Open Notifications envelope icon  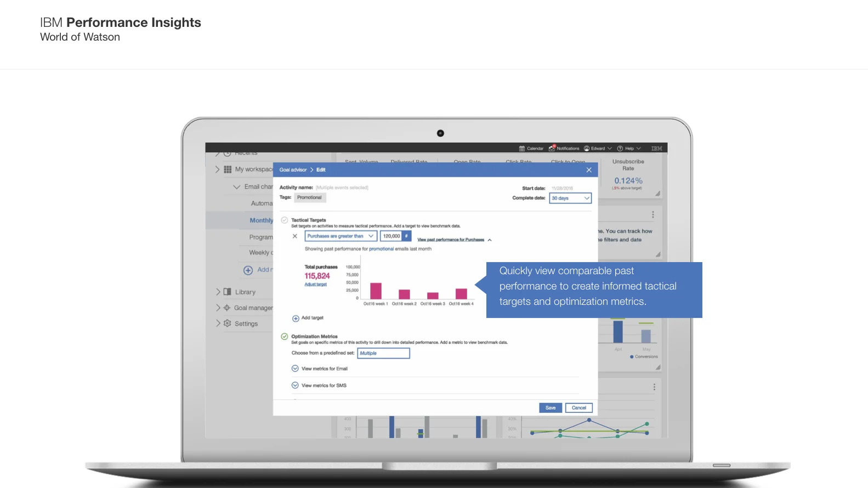pyautogui.click(x=552, y=149)
